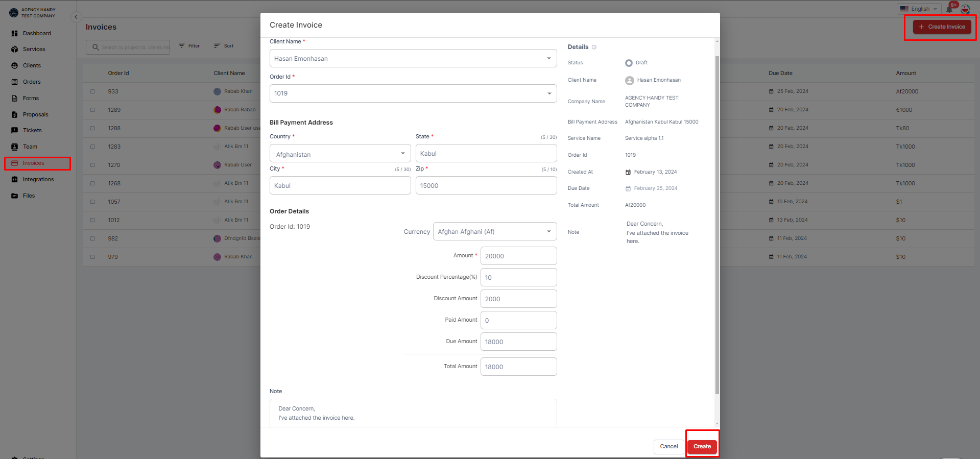Click the Sort icon in toolbar
The image size is (980, 459).
(217, 46)
